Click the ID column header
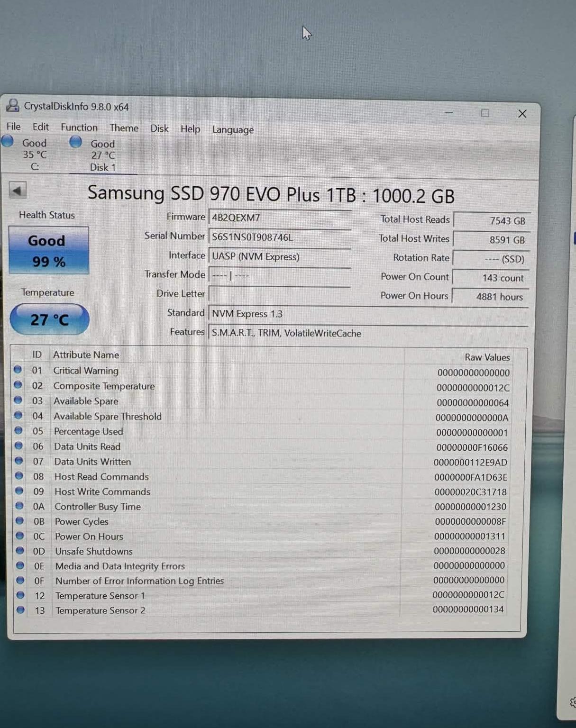 coord(37,355)
